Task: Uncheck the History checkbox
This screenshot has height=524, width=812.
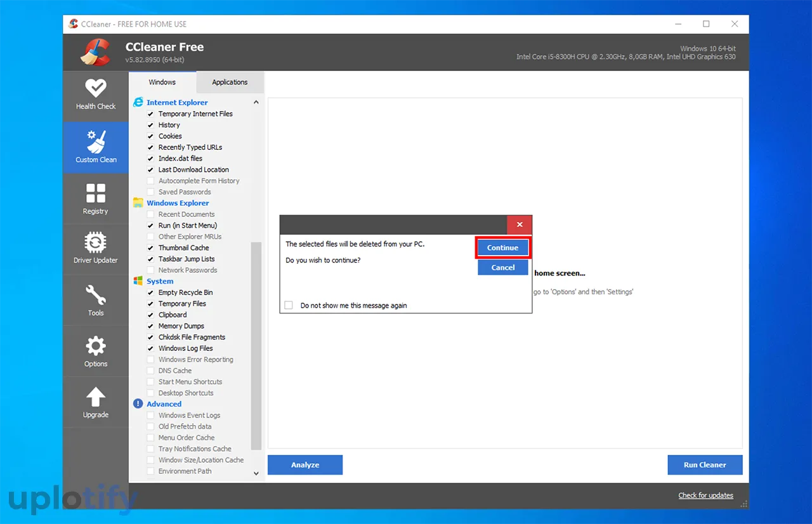Action: pyautogui.click(x=151, y=125)
